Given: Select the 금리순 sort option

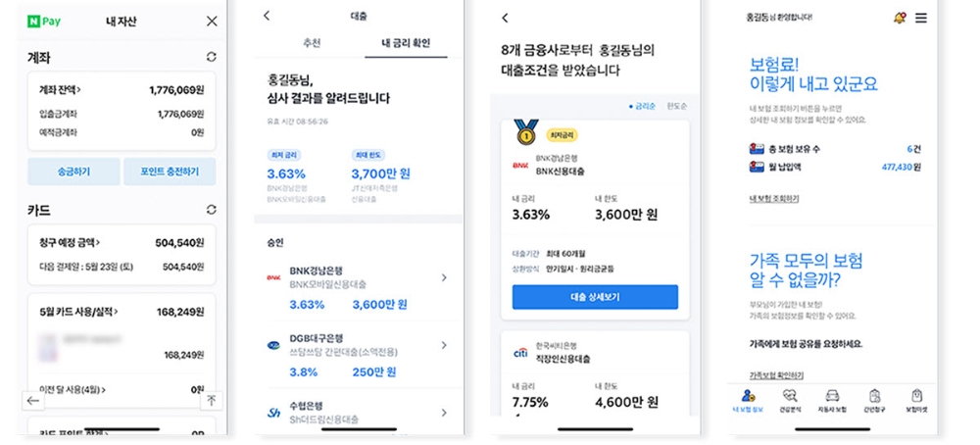Looking at the screenshot, I should pos(643,105).
